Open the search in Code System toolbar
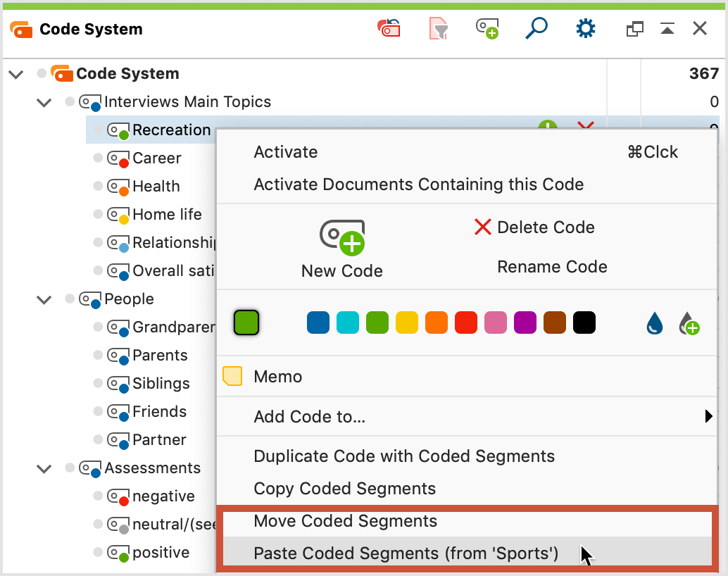 click(536, 28)
